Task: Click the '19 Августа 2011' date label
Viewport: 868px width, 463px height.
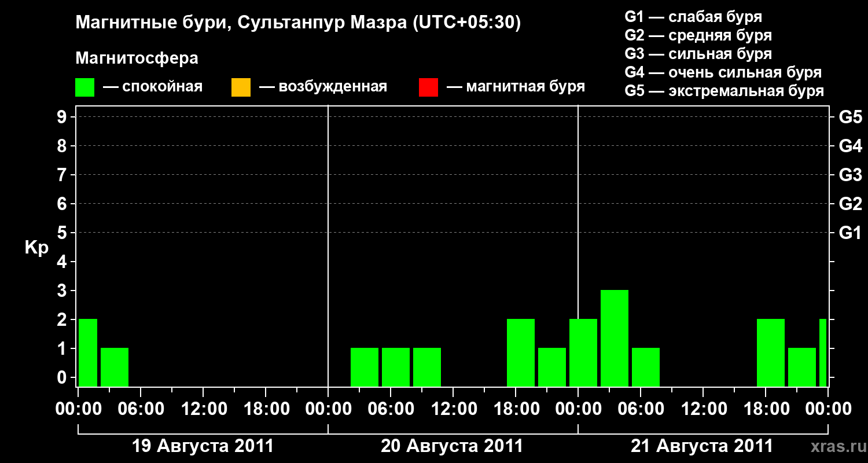Action: pyautogui.click(x=203, y=446)
